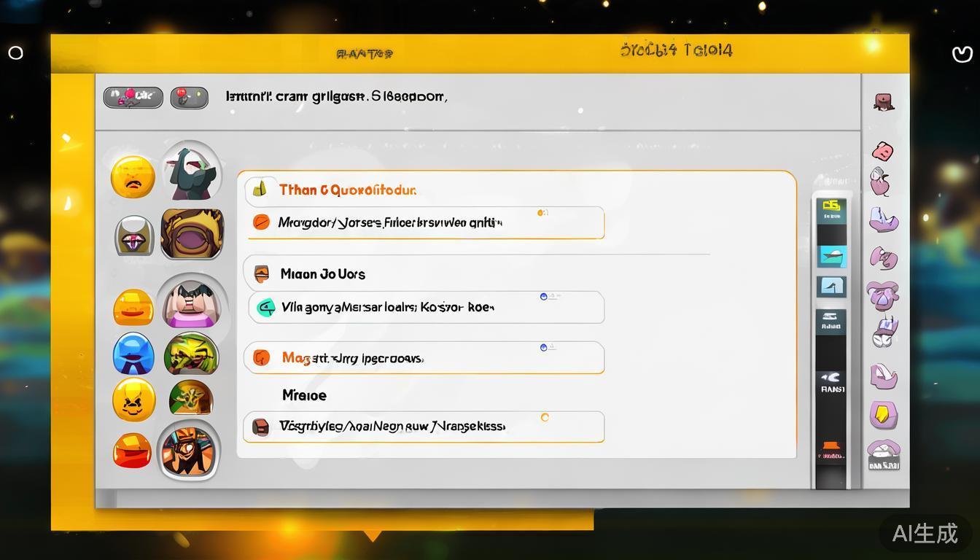This screenshot has height=560, width=980.
Task: Toggle the blue indicator on the Vila row
Action: click(x=544, y=297)
